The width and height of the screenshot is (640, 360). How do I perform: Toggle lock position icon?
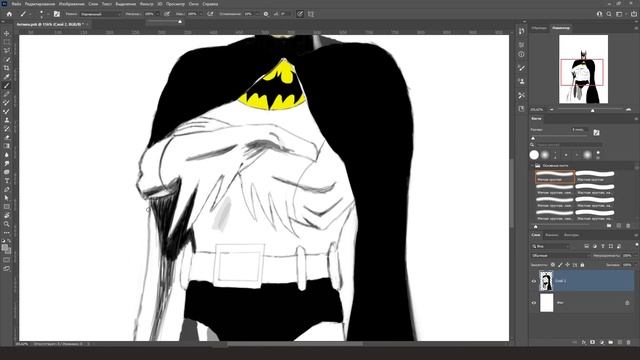[x=567, y=265]
